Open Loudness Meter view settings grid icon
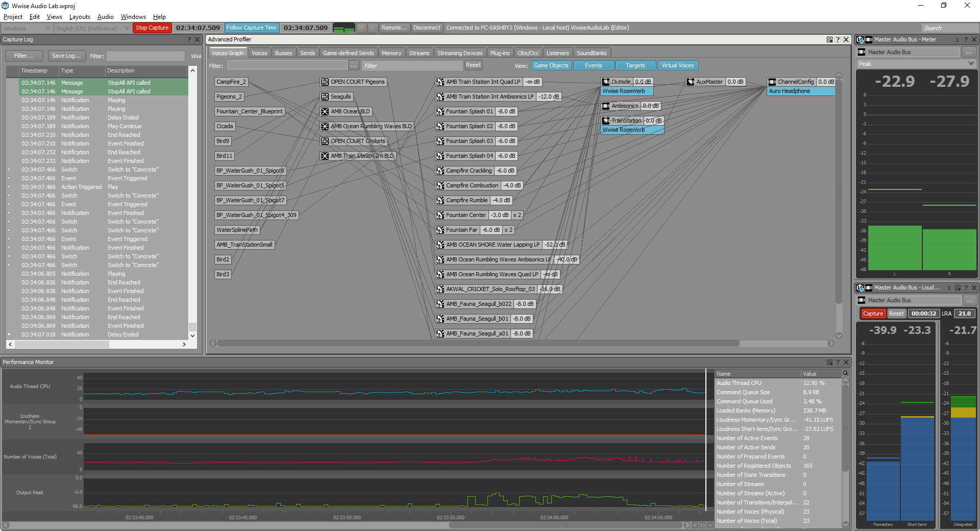Screen dimensions: 980x531 (x=958, y=287)
